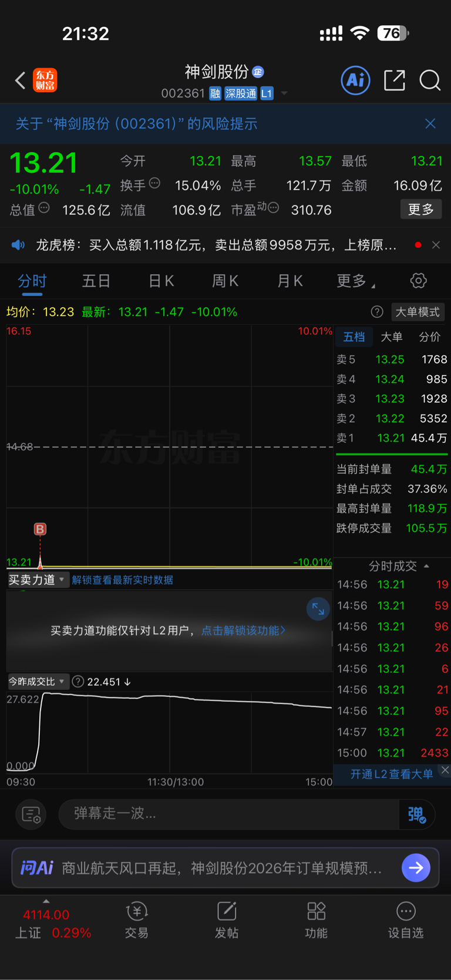Switch to the 日K tab
This screenshot has height=980, width=451.
(x=161, y=281)
